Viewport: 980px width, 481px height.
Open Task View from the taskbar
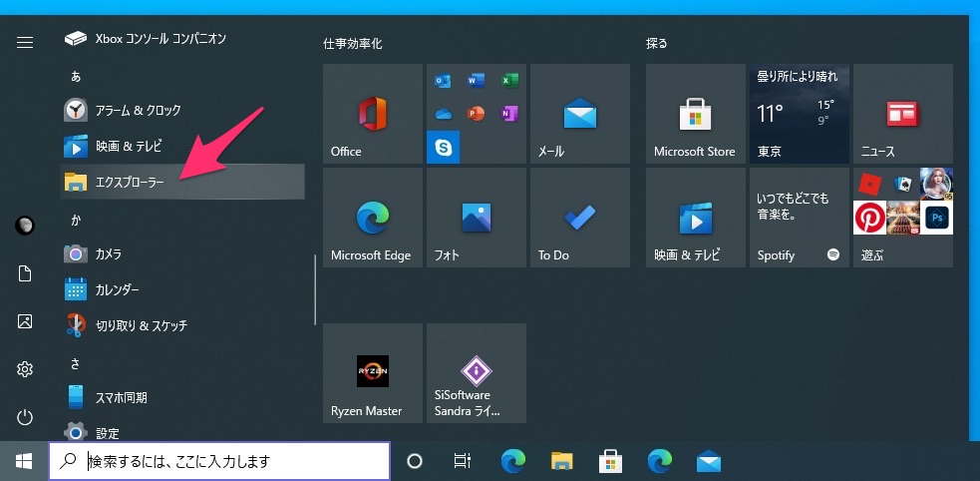click(462, 462)
